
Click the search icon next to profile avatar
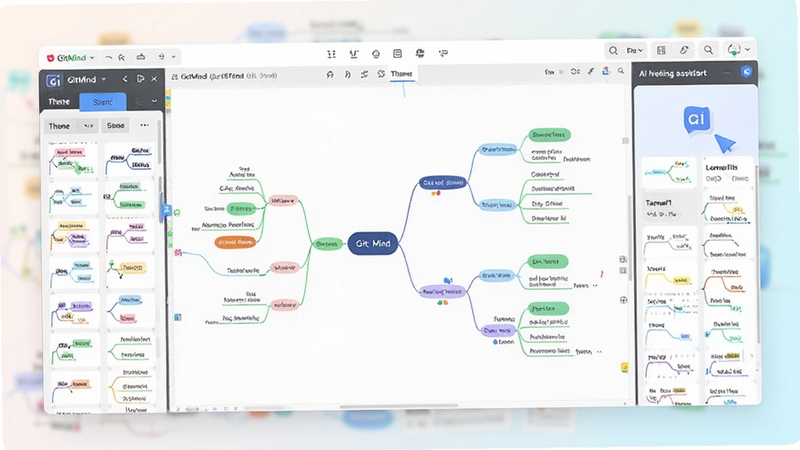coord(708,49)
